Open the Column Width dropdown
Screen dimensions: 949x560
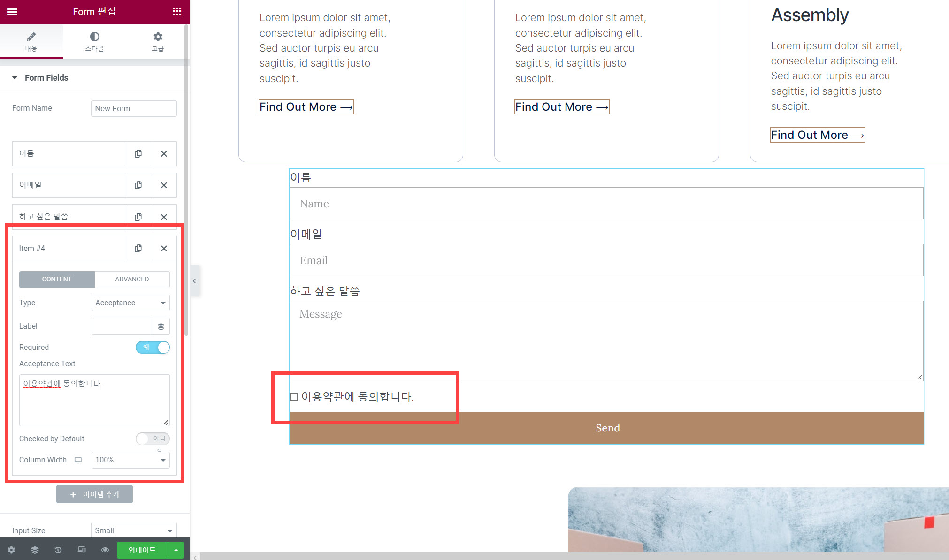(x=130, y=460)
